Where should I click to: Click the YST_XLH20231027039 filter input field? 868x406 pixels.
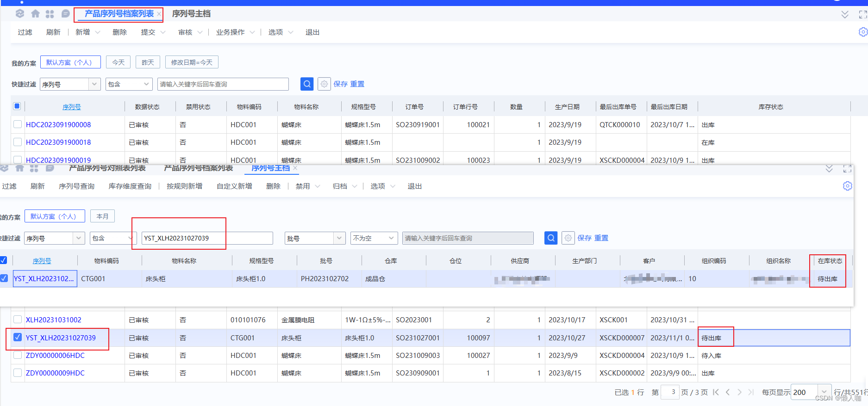pos(207,238)
